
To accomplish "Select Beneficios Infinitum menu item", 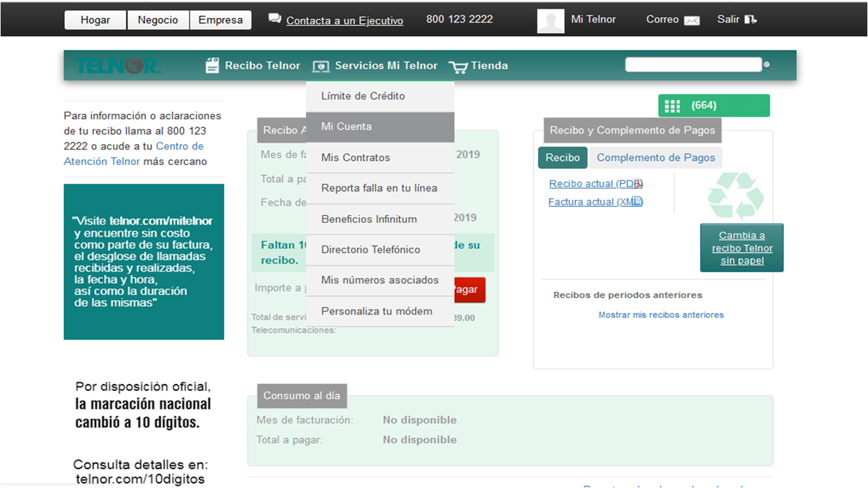I will coord(380,219).
